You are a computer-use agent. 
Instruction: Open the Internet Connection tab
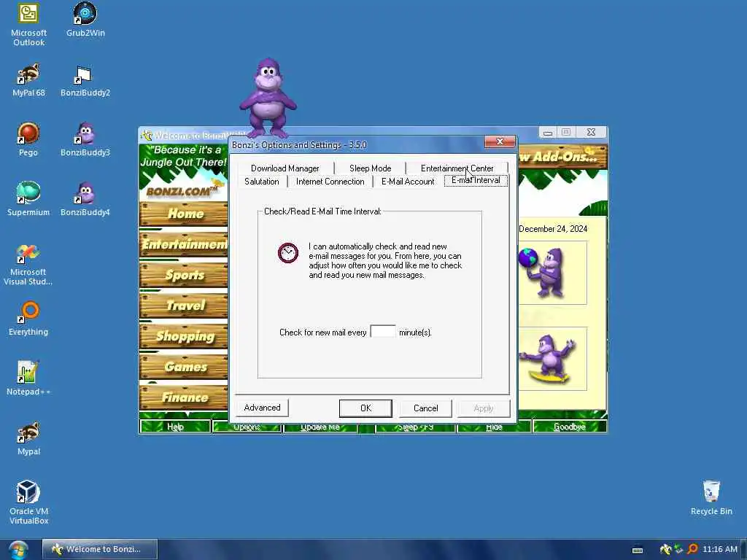330,182
